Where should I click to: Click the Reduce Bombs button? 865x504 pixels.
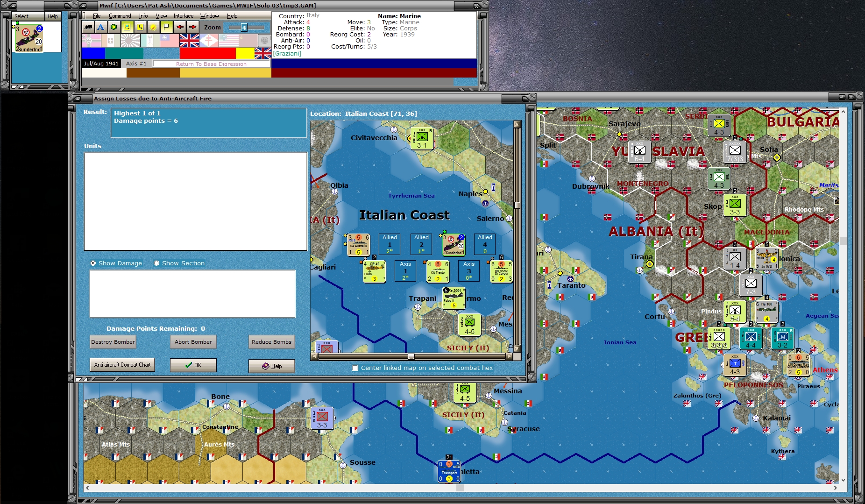[x=271, y=342]
